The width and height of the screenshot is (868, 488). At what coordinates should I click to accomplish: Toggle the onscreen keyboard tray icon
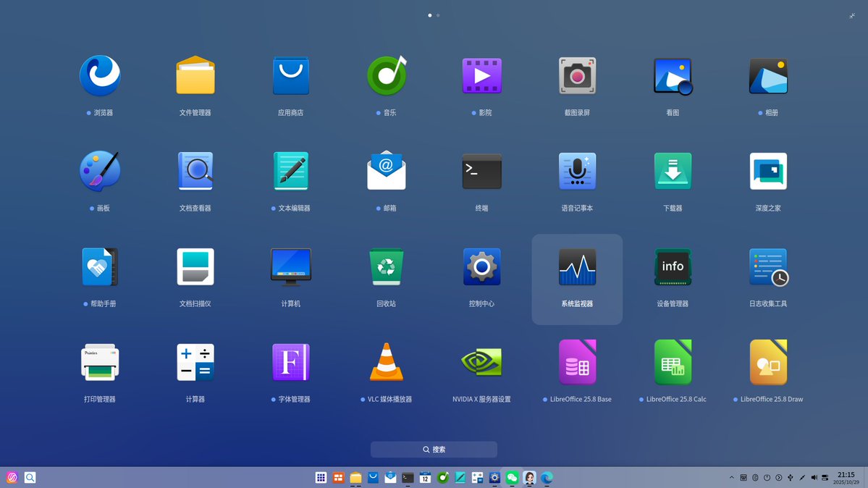click(743, 477)
